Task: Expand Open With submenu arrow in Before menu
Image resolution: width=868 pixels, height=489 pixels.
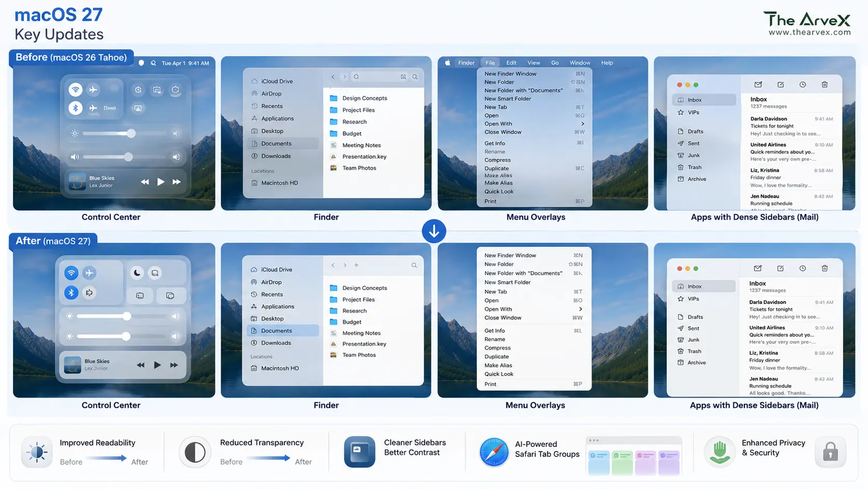Action: (x=582, y=124)
